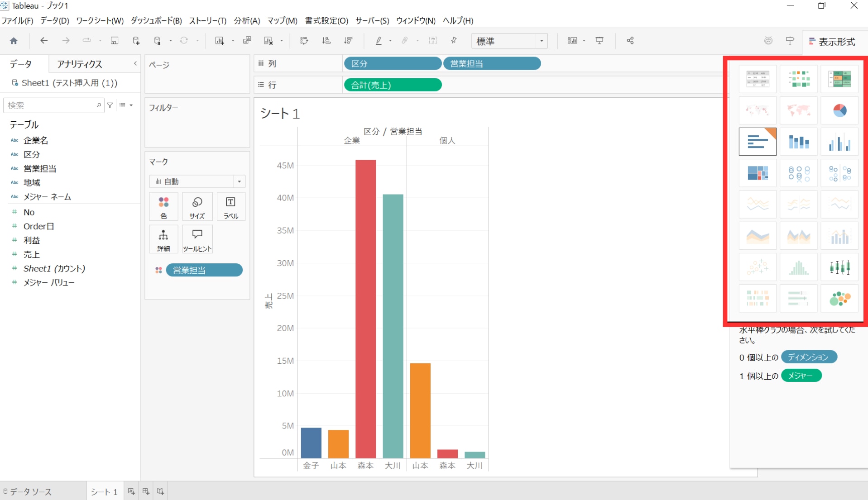Sort ascending using toolbar icon
This screenshot has width=868, height=500.
coord(326,41)
